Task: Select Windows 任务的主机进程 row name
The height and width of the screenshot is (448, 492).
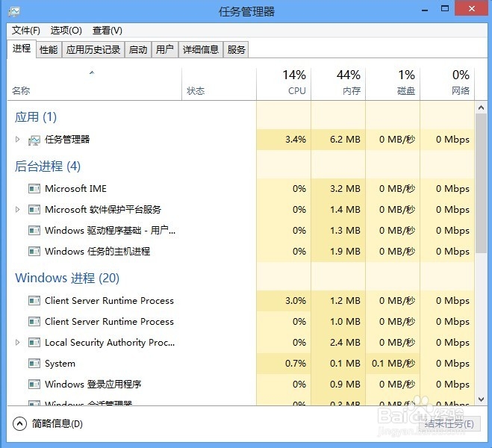Action: pos(97,252)
